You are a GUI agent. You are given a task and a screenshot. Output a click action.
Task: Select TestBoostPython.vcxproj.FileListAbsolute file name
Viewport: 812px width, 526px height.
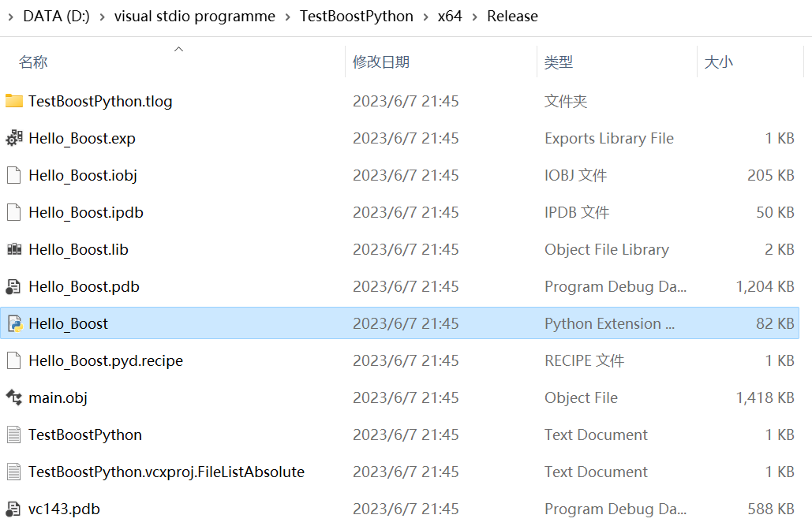[x=167, y=472]
